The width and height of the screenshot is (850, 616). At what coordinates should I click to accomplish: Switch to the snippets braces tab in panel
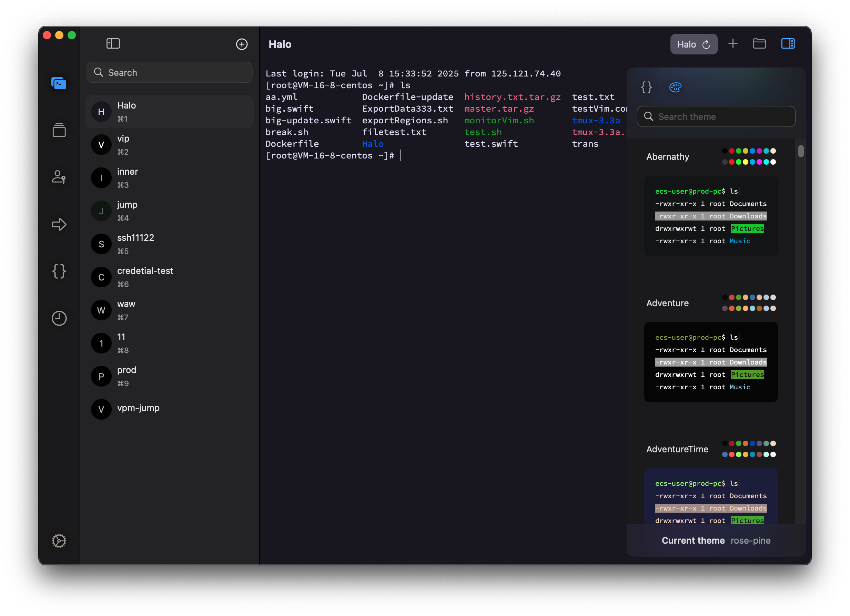click(x=646, y=88)
